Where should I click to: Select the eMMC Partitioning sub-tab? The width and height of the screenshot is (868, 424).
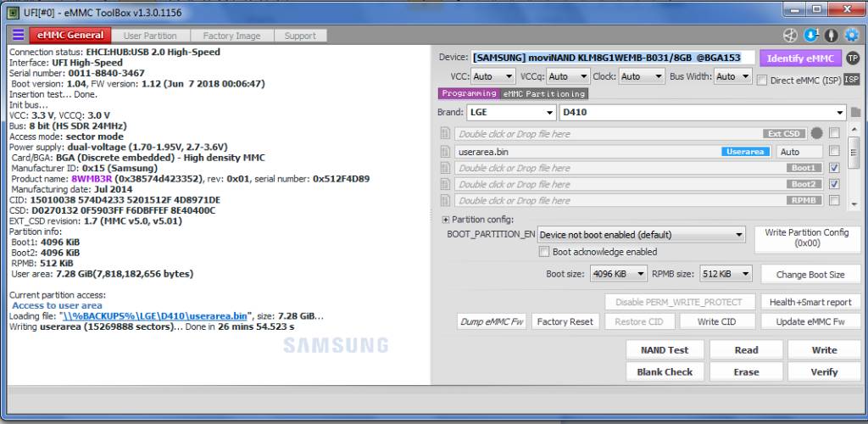543,94
